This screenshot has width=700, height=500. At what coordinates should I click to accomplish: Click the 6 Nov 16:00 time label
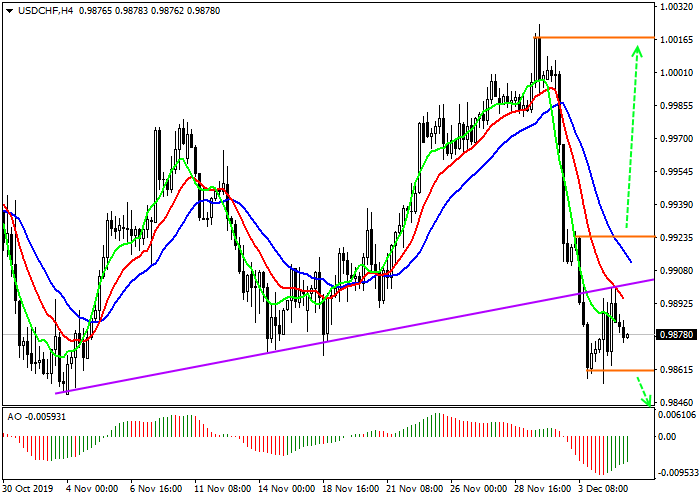[x=156, y=489]
